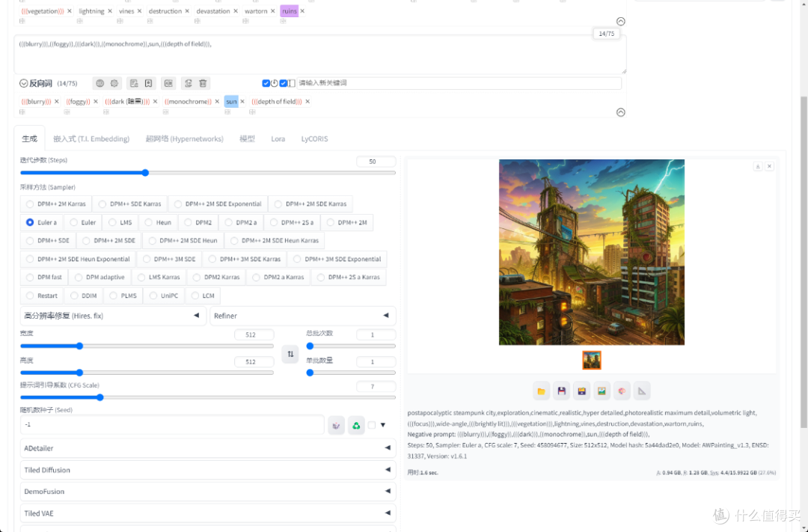Remove the 'ruins' tag
Image resolution: width=808 pixels, height=532 pixels.
click(x=302, y=10)
